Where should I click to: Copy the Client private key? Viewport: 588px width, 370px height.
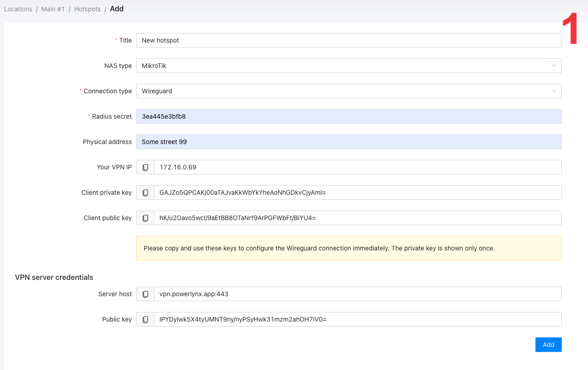point(145,192)
